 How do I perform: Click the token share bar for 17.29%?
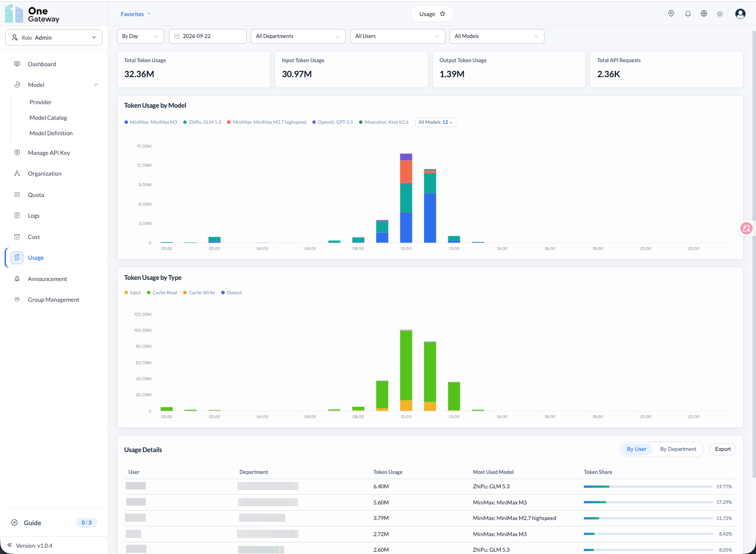648,502
